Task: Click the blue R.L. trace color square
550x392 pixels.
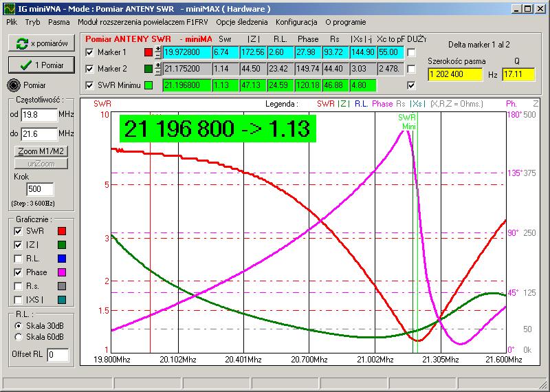Action: [61, 259]
